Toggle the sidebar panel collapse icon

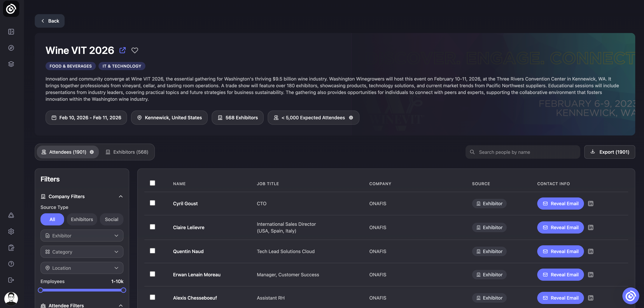(x=11, y=32)
